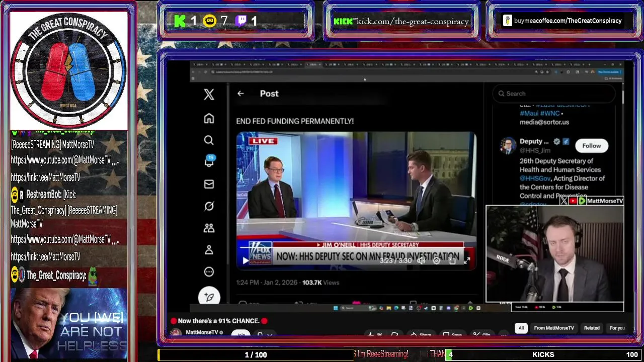
Task: Select the All filter chip
Action: [521, 328]
